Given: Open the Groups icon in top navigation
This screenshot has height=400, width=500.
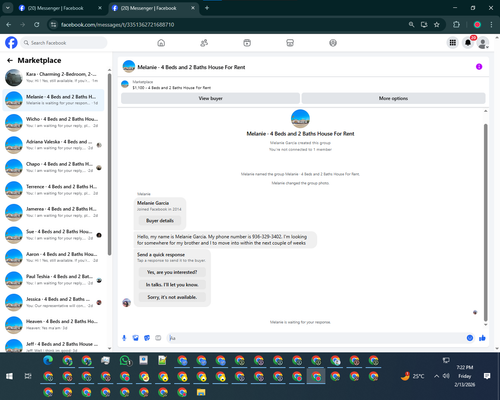Looking at the screenshot, I should coord(333,43).
